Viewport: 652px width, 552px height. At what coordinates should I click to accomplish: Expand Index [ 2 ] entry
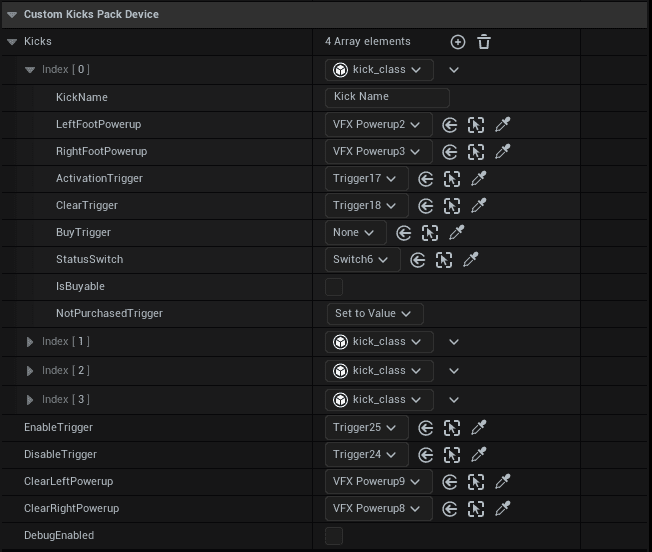point(30,371)
